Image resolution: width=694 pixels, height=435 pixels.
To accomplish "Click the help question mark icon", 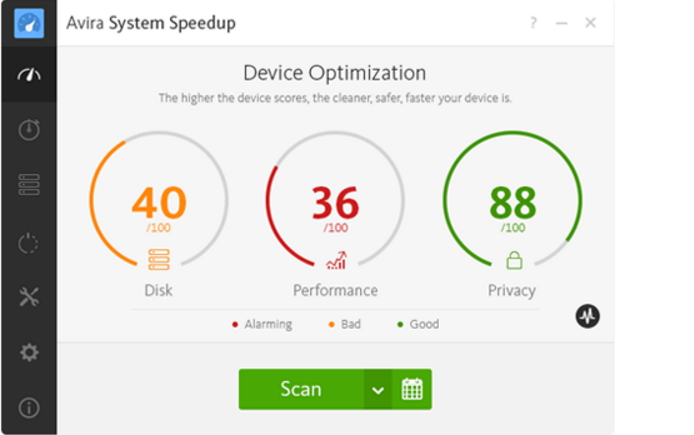I will click(532, 23).
